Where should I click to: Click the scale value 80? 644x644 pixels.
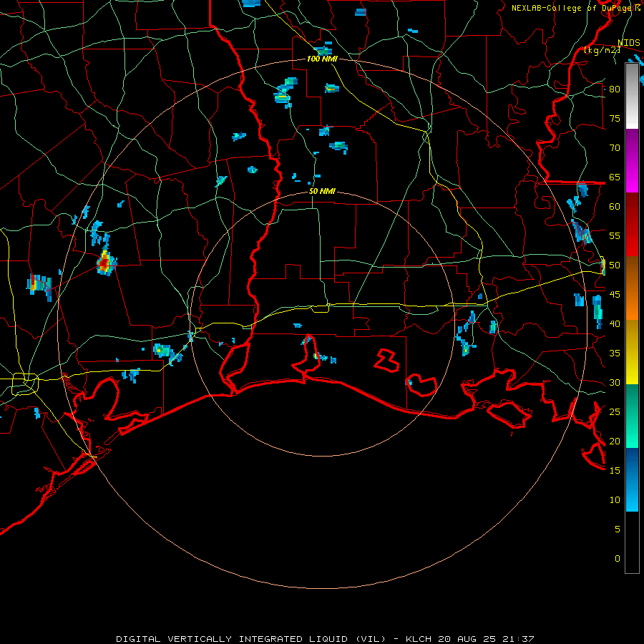point(615,89)
